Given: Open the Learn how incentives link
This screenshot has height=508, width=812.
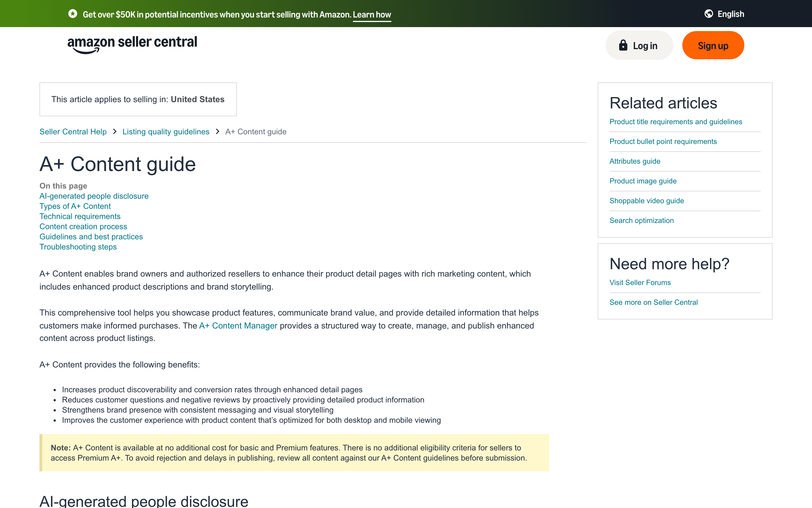Looking at the screenshot, I should (372, 14).
